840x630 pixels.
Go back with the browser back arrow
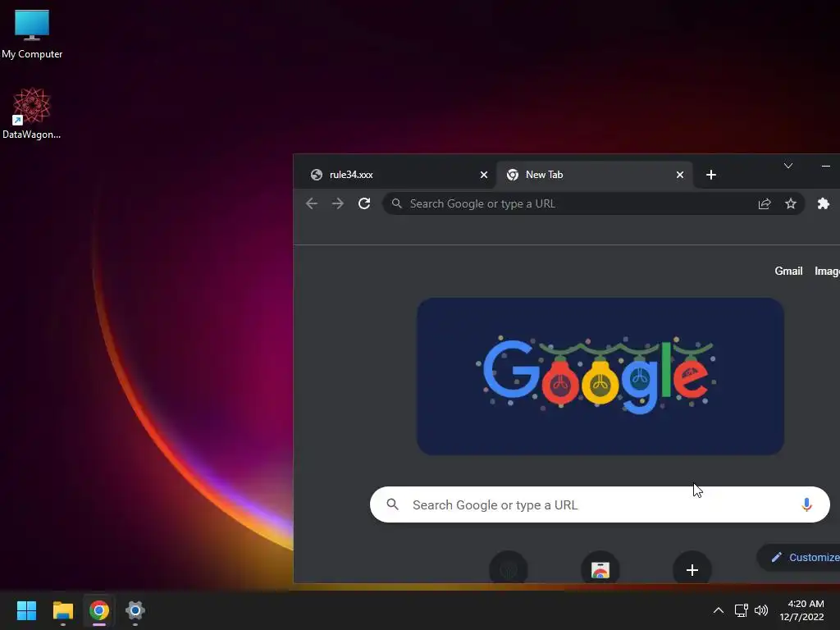click(x=312, y=203)
